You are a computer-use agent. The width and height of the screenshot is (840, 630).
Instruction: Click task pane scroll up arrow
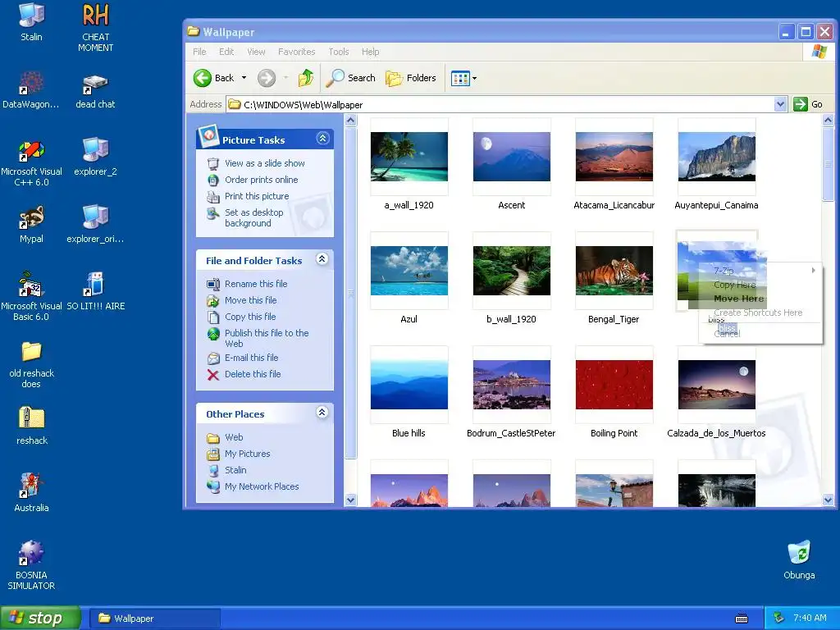pyautogui.click(x=350, y=121)
